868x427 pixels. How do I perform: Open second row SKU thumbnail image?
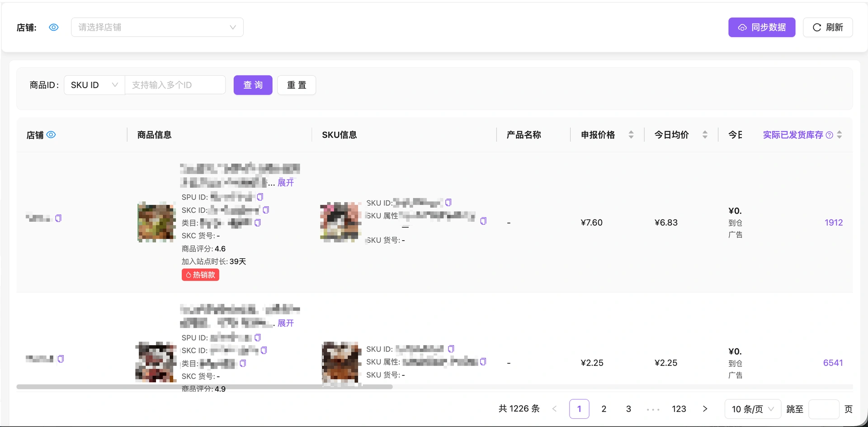click(x=341, y=363)
